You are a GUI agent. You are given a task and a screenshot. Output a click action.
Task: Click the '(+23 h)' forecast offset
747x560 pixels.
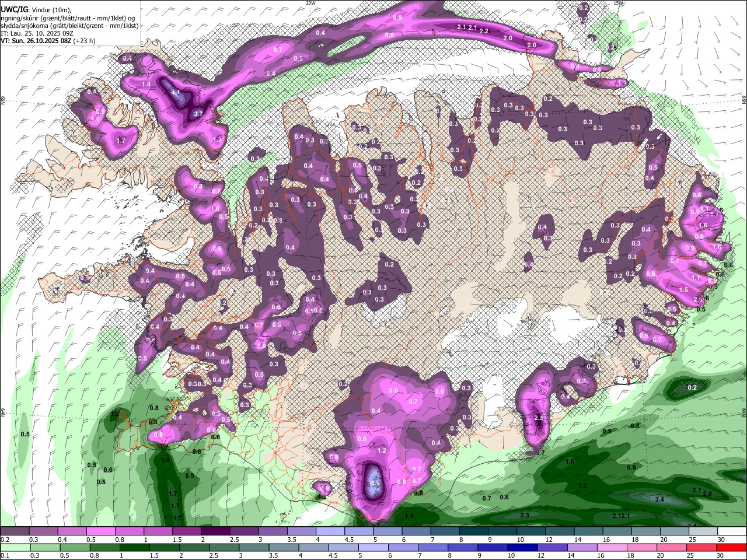pyautogui.click(x=85, y=41)
